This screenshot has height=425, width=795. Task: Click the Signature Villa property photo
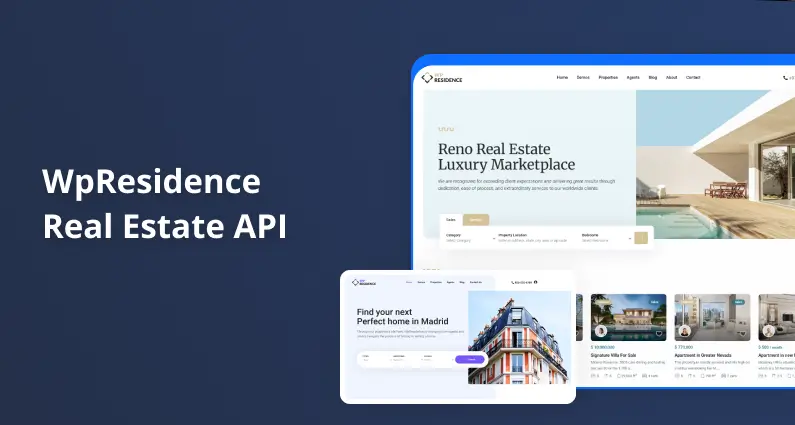pyautogui.click(x=629, y=317)
